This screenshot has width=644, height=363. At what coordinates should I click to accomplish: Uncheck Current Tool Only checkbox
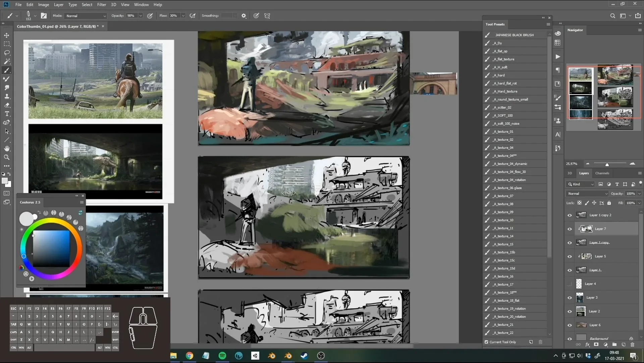coord(486,342)
